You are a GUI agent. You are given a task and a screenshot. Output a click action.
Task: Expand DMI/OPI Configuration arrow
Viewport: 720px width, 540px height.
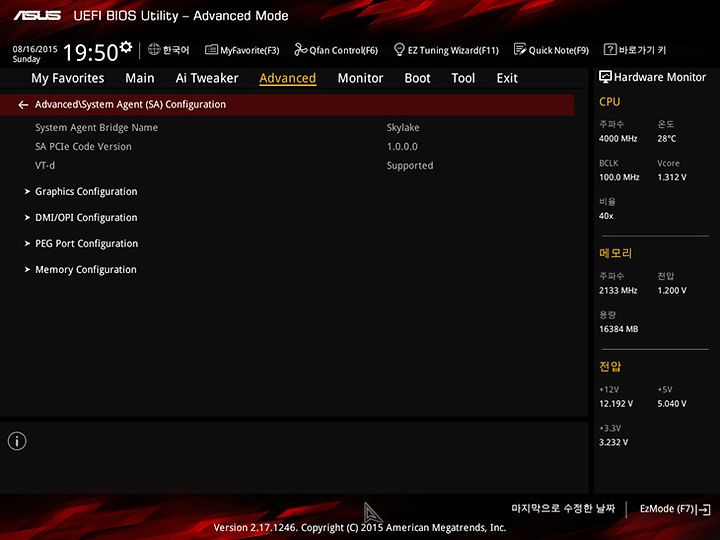coord(27,218)
